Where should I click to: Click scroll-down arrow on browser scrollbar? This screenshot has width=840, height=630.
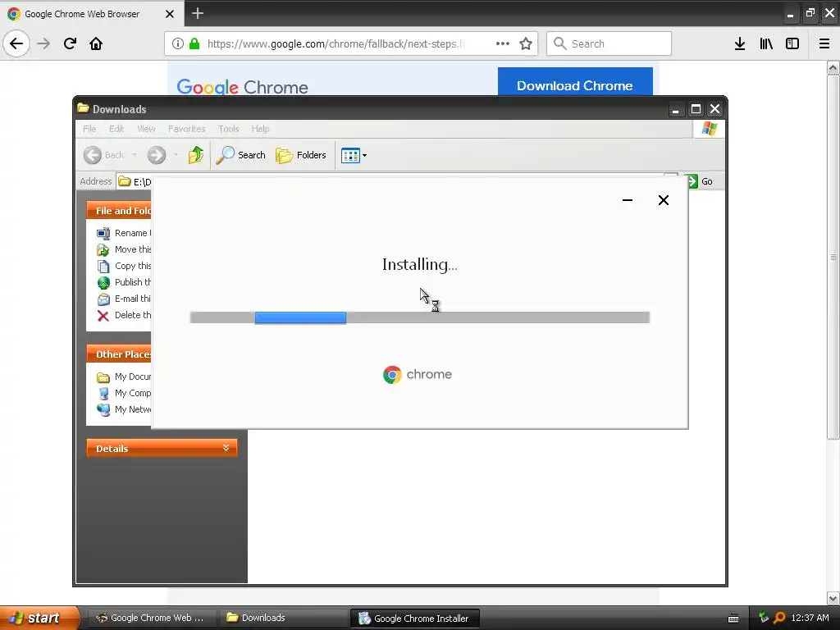tap(833, 597)
